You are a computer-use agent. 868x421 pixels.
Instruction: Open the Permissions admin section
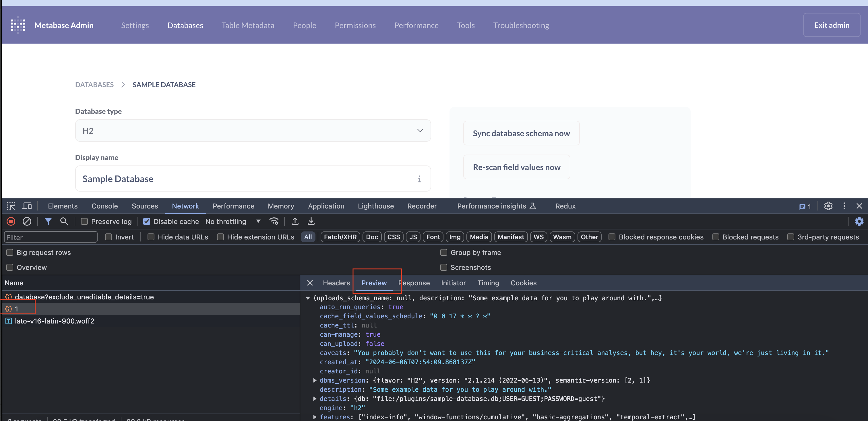point(355,25)
